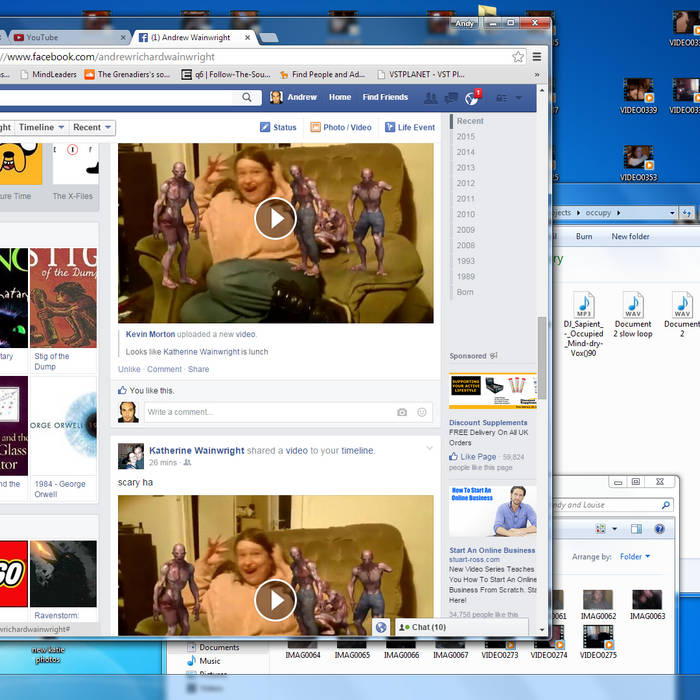Open the emoji sticker smiley icon

coord(421,412)
